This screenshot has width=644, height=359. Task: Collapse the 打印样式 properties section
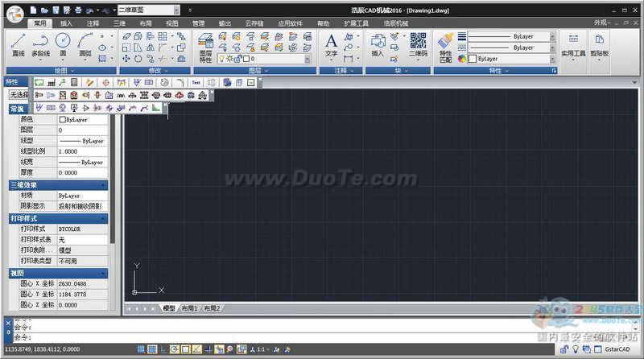(x=103, y=218)
